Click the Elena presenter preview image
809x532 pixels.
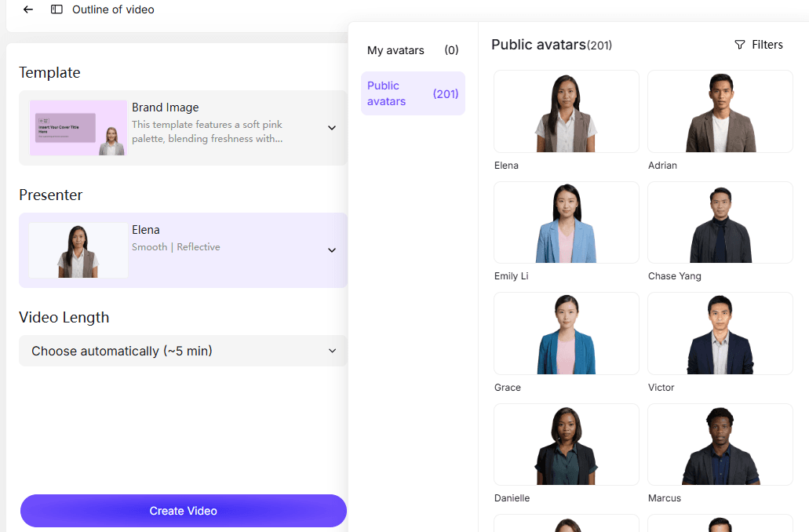click(x=78, y=250)
